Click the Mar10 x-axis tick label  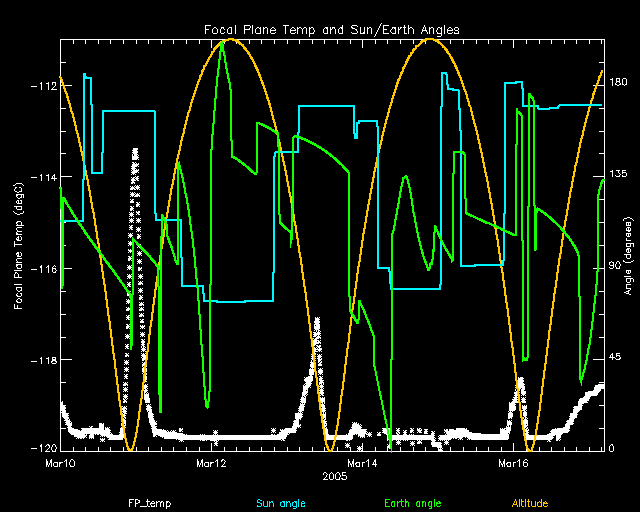pyautogui.click(x=61, y=464)
